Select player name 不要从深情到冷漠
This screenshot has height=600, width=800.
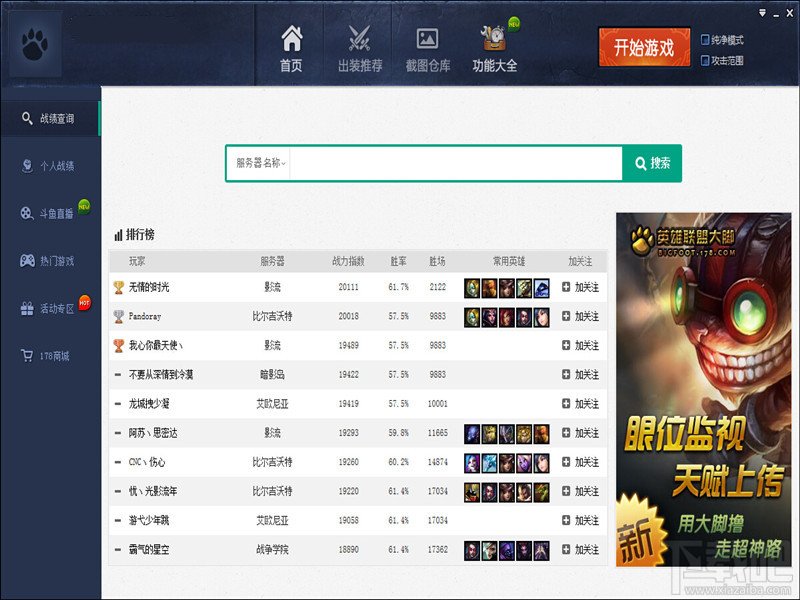[161, 374]
